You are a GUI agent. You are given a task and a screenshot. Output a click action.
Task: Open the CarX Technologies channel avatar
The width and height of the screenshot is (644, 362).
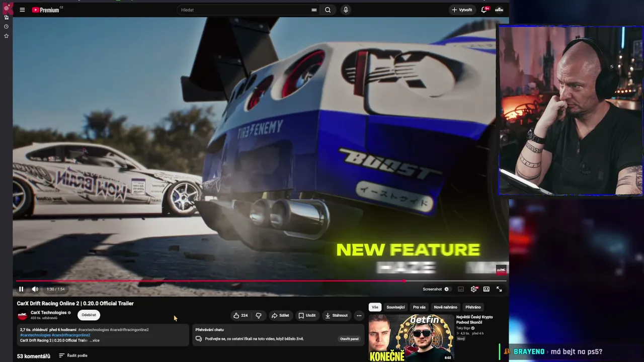coord(22,315)
